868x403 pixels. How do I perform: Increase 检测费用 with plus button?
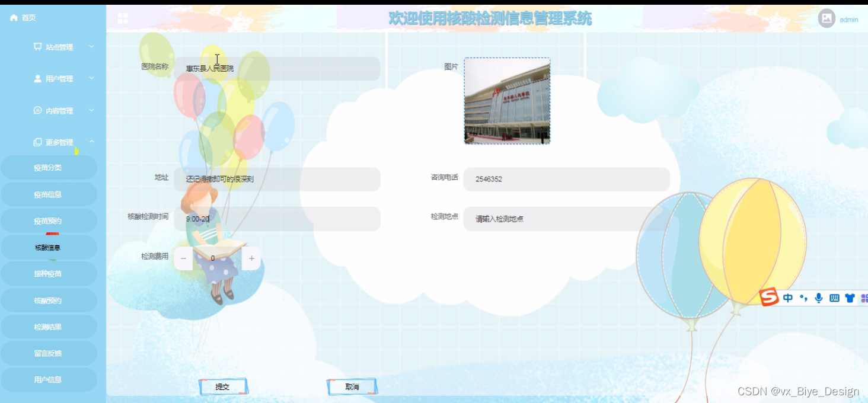[251, 258]
